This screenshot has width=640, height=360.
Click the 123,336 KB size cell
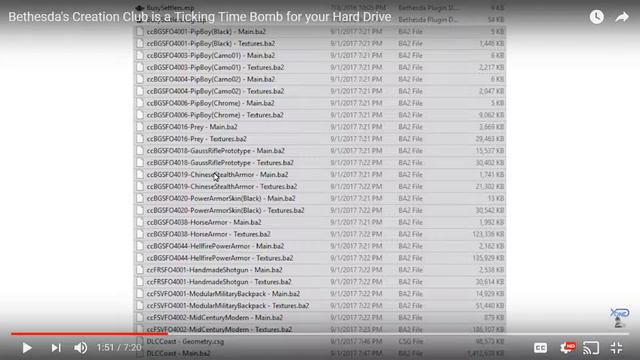coord(488,234)
